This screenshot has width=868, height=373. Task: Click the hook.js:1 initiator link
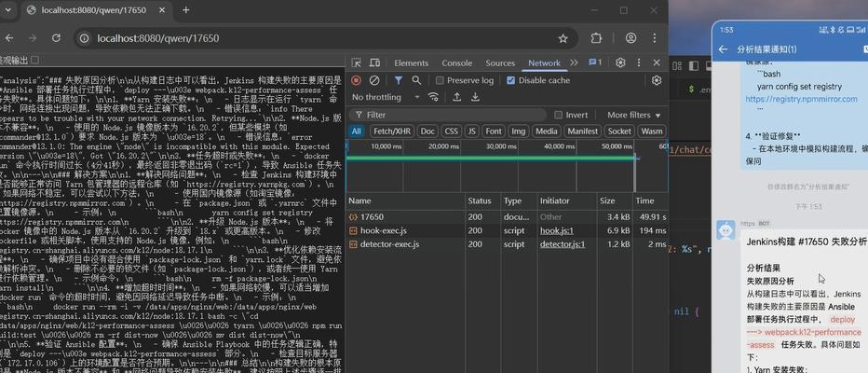557,230
